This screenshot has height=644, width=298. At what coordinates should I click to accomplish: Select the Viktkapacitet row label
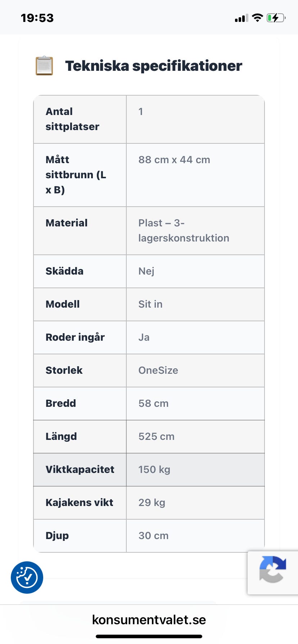coord(80,469)
